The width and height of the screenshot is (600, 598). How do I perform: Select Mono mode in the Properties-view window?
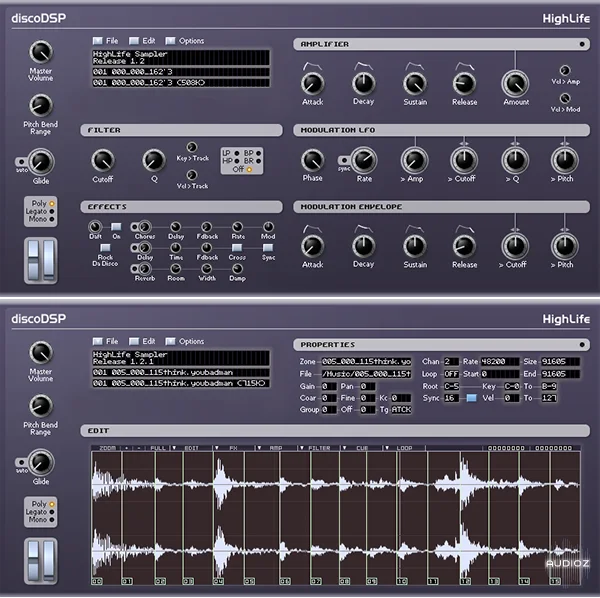(x=52, y=520)
